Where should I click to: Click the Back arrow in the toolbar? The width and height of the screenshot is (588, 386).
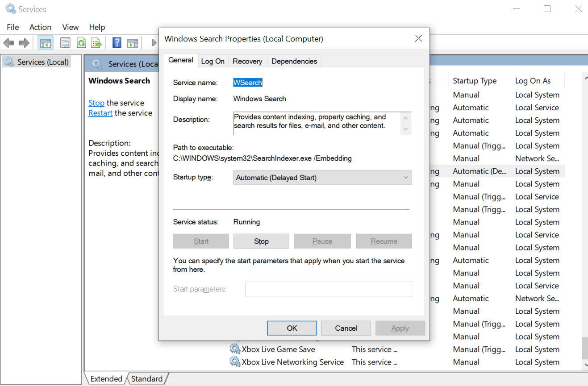[8, 43]
